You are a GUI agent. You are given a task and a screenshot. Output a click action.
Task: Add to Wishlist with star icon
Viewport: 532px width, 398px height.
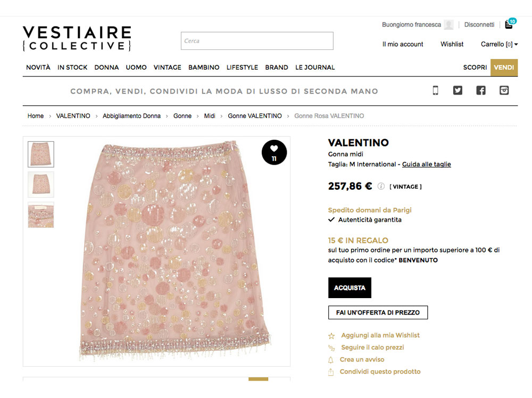coord(331,336)
